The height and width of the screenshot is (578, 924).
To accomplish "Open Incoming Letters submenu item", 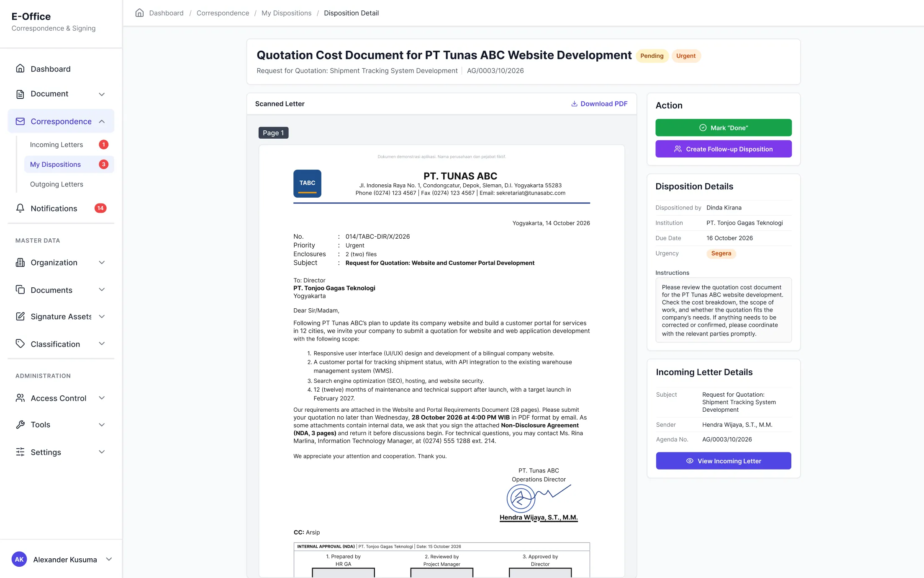I will point(69,144).
